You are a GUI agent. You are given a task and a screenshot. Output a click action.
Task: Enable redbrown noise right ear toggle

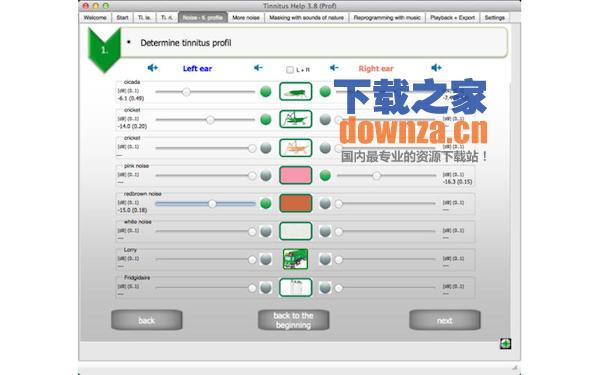click(x=325, y=203)
